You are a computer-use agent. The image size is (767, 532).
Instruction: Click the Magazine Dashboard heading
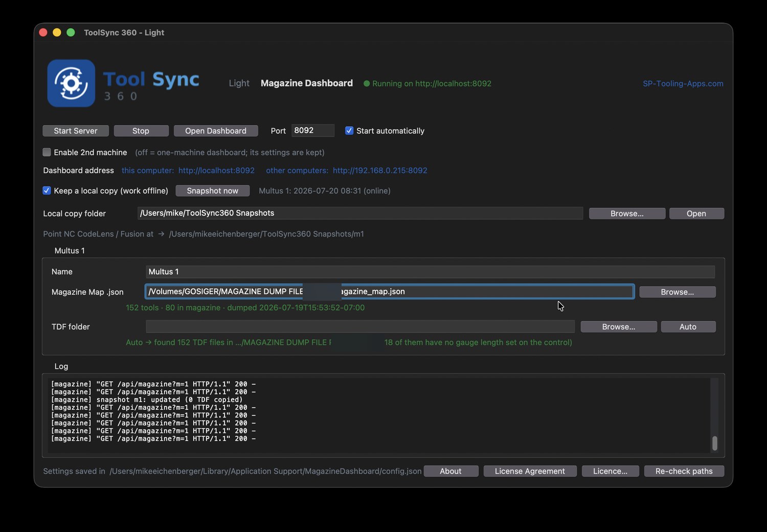pyautogui.click(x=307, y=83)
